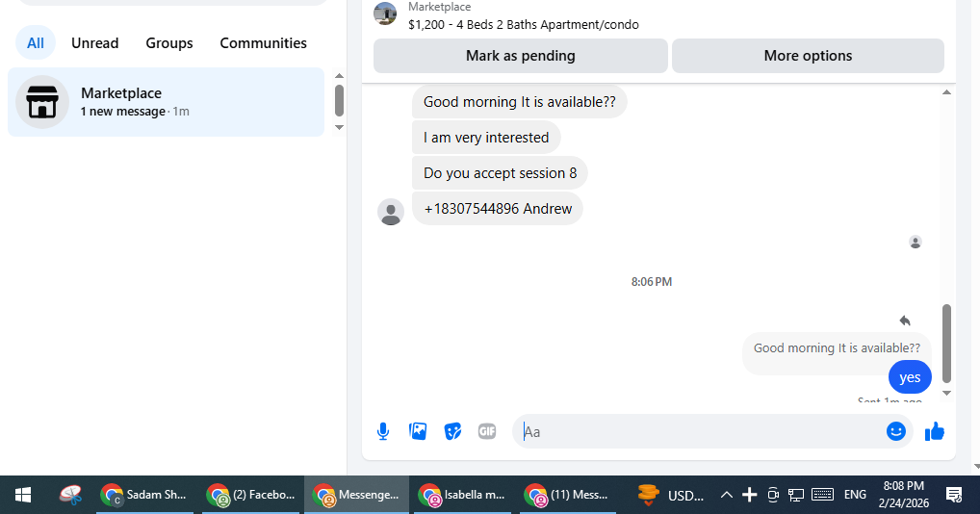Open the ENG language selector

855,495
